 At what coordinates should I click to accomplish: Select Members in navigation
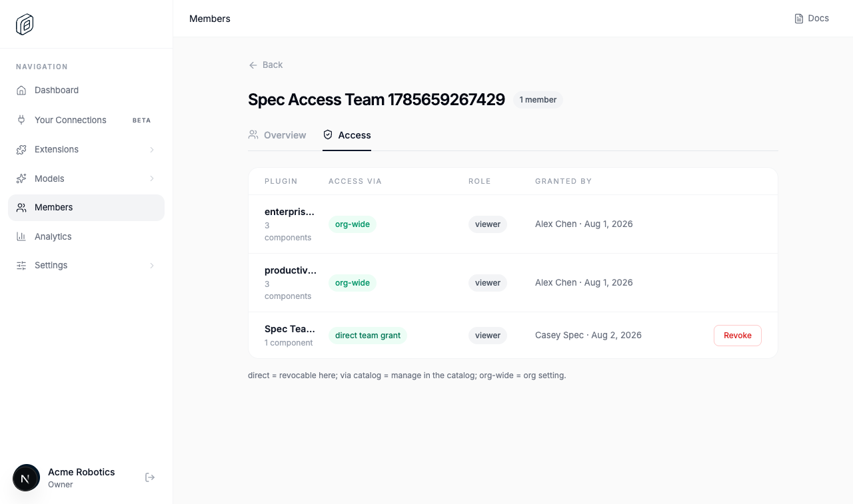pos(86,208)
